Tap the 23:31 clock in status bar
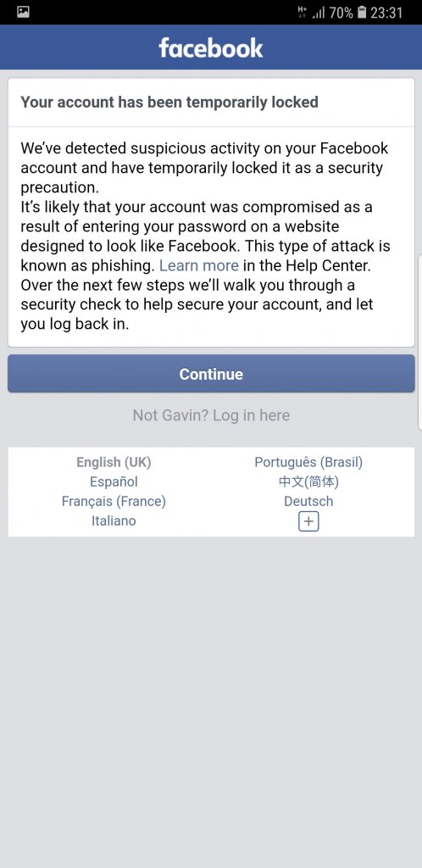This screenshot has width=422, height=868. (386, 13)
